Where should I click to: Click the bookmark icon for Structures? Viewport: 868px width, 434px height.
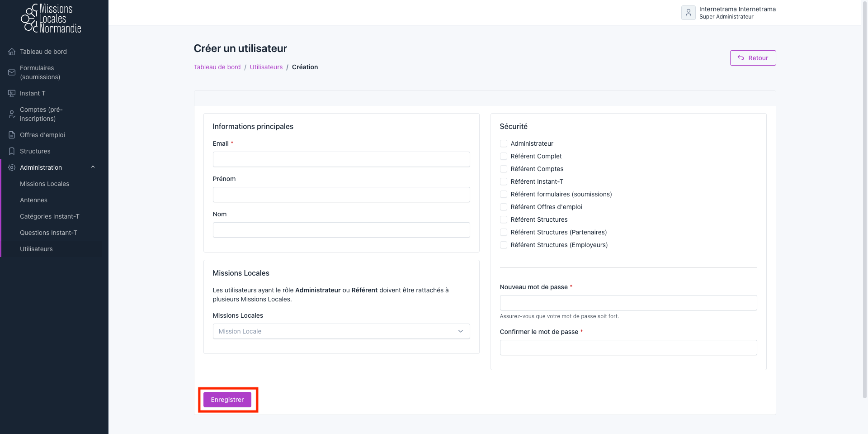click(x=12, y=151)
